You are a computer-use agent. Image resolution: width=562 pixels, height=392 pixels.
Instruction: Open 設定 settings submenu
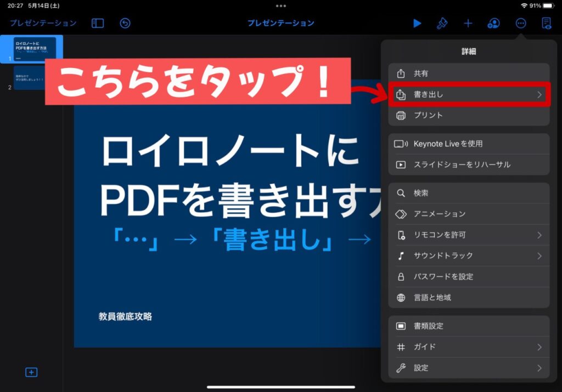pos(469,368)
